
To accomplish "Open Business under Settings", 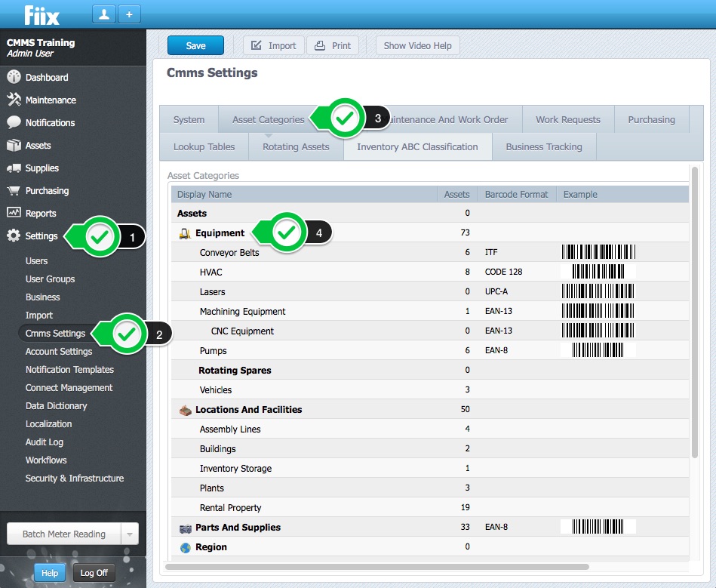I will (42, 297).
